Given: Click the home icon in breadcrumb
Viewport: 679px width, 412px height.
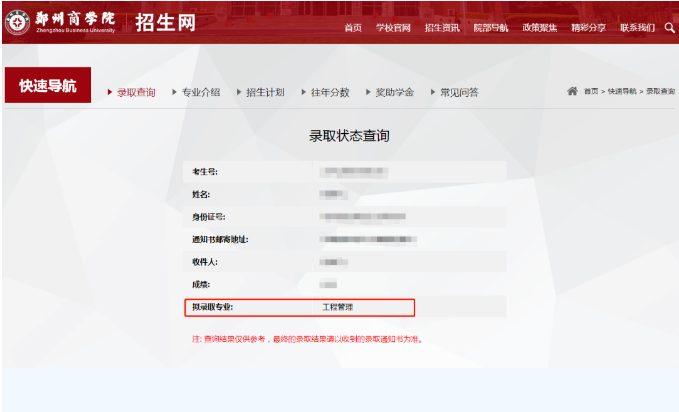Looking at the screenshot, I should (572, 92).
